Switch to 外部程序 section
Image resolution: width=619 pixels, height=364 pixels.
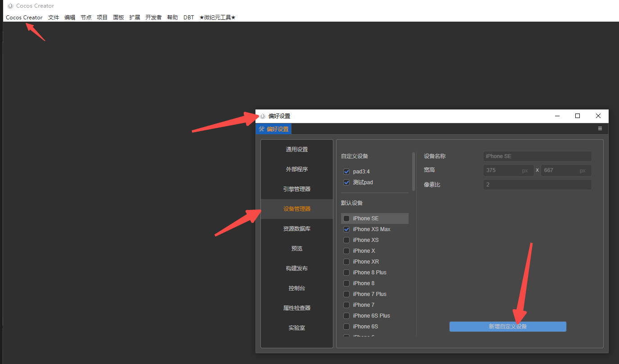coord(297,169)
